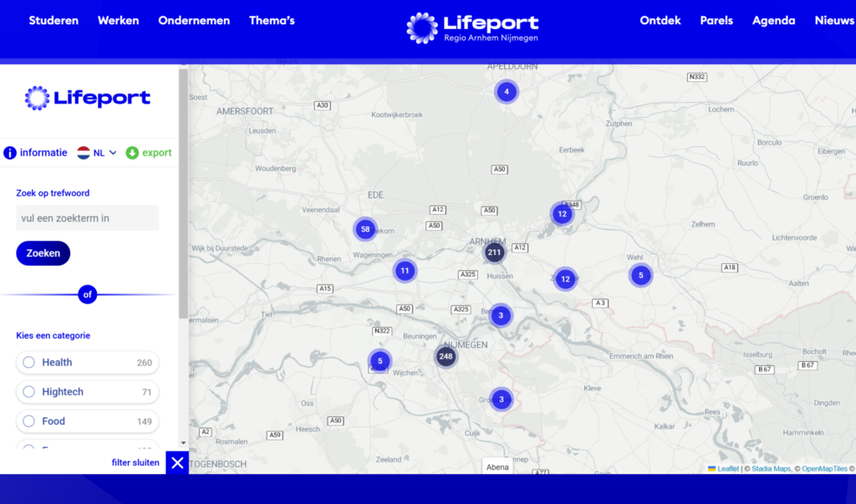Open the Leaflet attribution link
Image resolution: width=856 pixels, height=504 pixels.
(x=728, y=469)
